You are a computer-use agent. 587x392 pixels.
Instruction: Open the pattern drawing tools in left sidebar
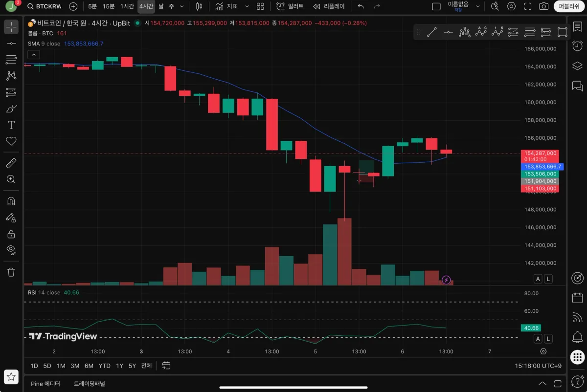11,76
